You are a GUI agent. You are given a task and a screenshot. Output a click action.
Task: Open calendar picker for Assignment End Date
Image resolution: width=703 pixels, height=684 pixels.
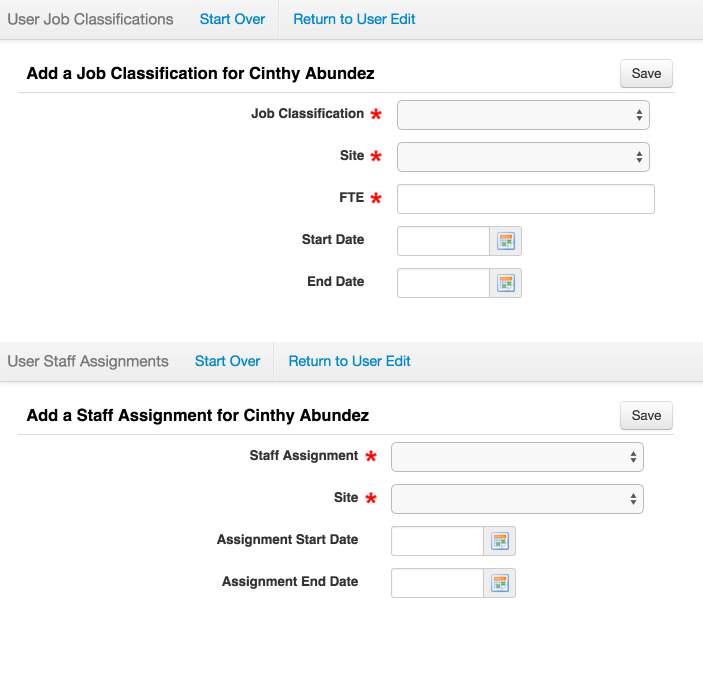[x=499, y=583]
